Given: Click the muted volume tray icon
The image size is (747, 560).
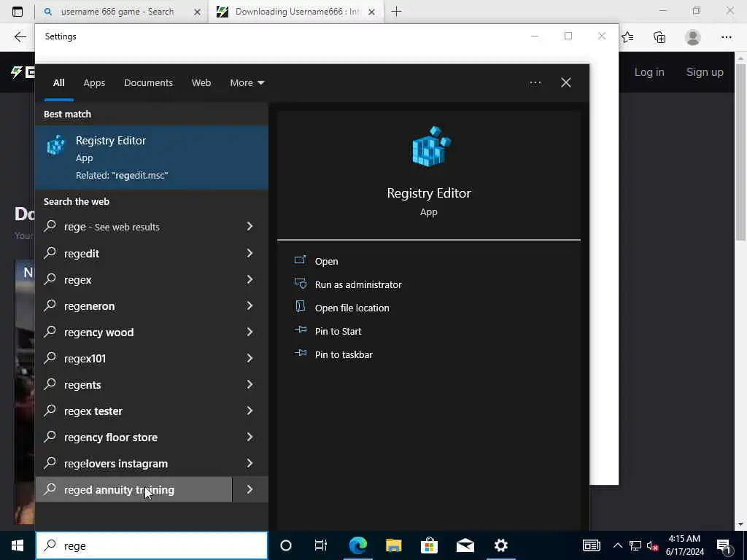Looking at the screenshot, I should (652, 545).
